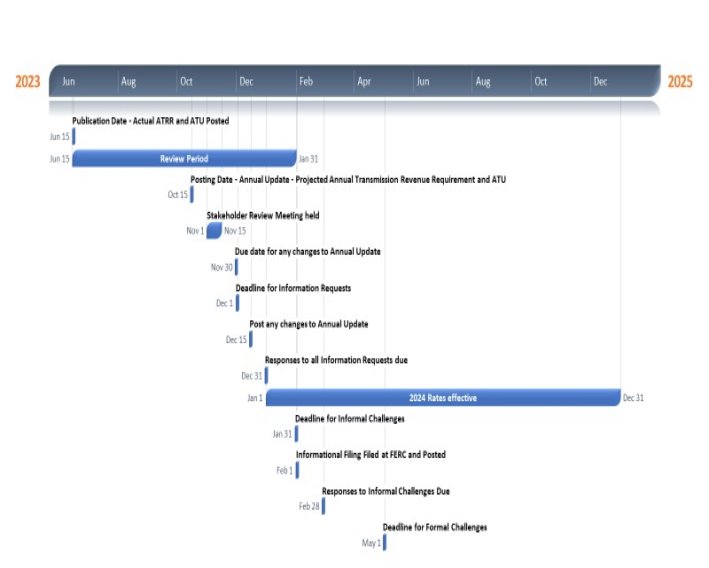Image resolution: width=709 pixels, height=568 pixels.
Task: Click the Publication Date milestone title
Action: point(151,121)
